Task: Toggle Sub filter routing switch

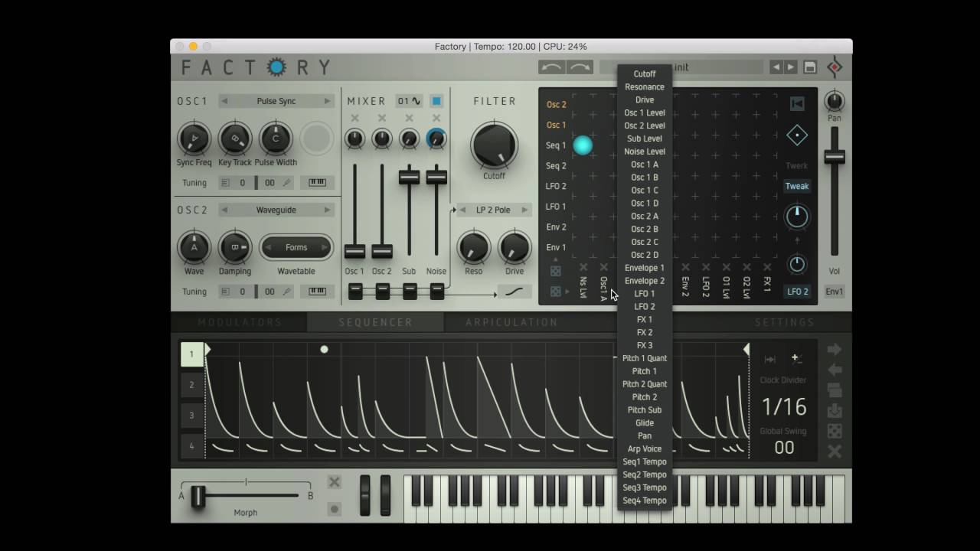Action: coord(410,292)
